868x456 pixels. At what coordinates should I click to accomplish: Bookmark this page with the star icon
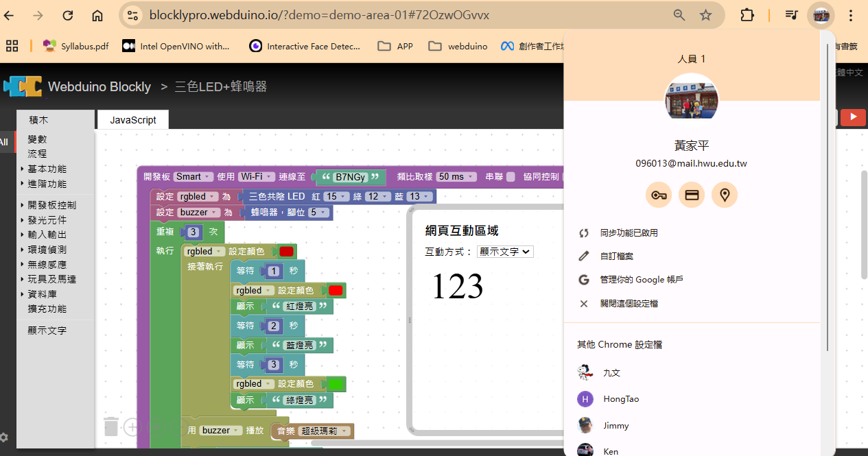705,15
